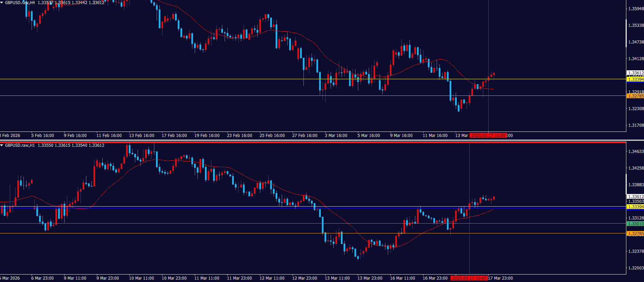644x282 pixels.
Task: Select the red 2026.03.17 16:00 time label on H1 chart
Action: click(469, 278)
